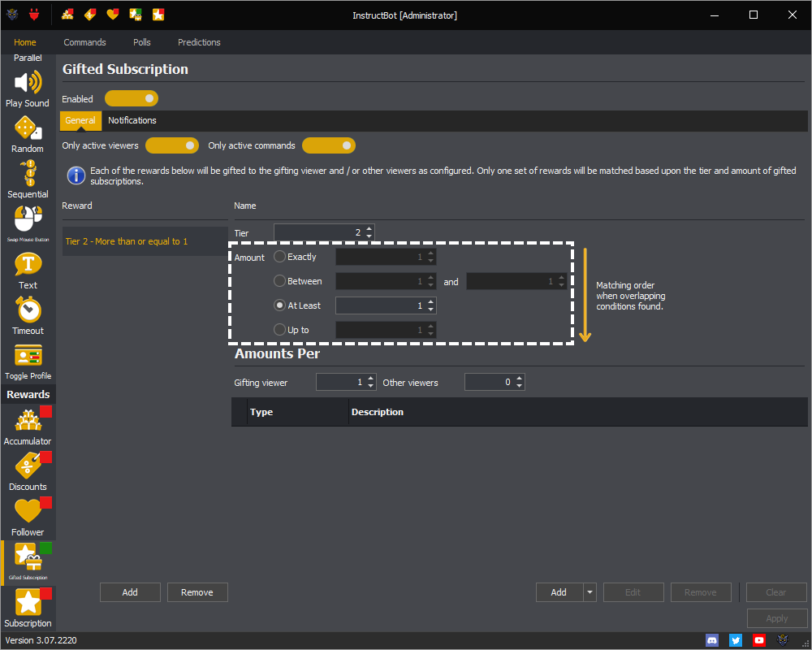Screen dimensions: 812x650
Task: Click the blue information icon
Action: tap(76, 175)
